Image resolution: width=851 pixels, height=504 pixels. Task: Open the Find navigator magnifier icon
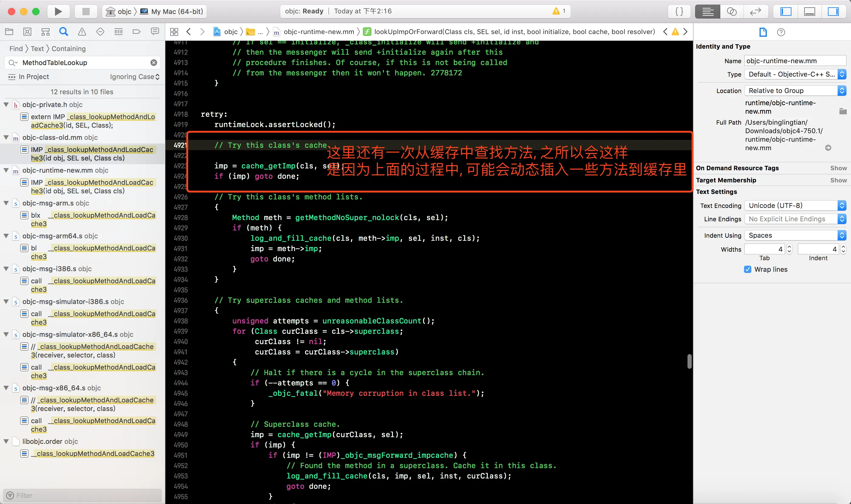(x=64, y=32)
